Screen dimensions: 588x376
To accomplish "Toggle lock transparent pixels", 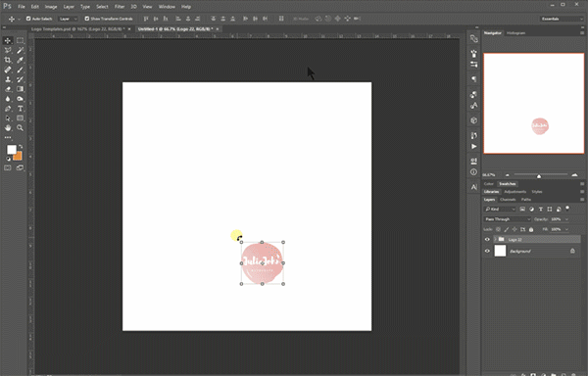I will [x=498, y=229].
